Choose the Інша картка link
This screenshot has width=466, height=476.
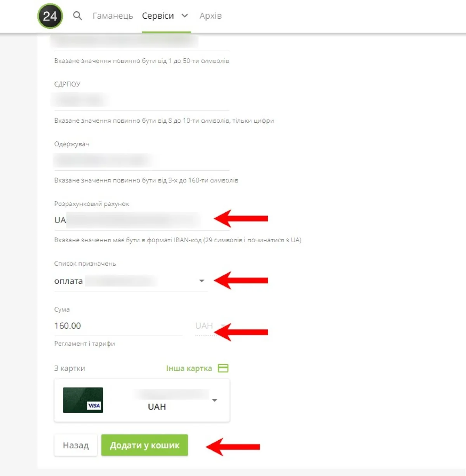(x=189, y=368)
